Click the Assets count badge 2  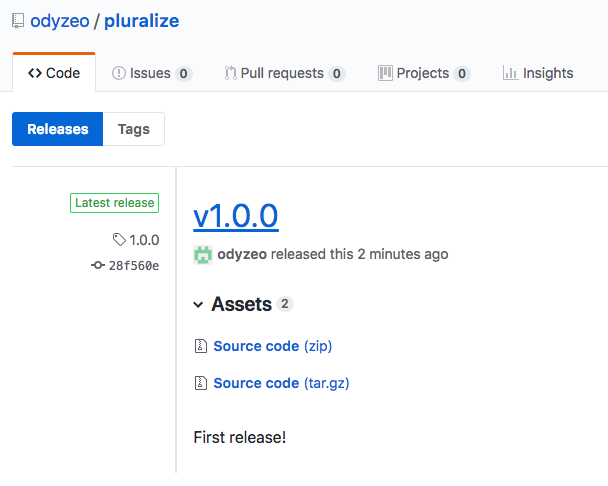(x=285, y=304)
